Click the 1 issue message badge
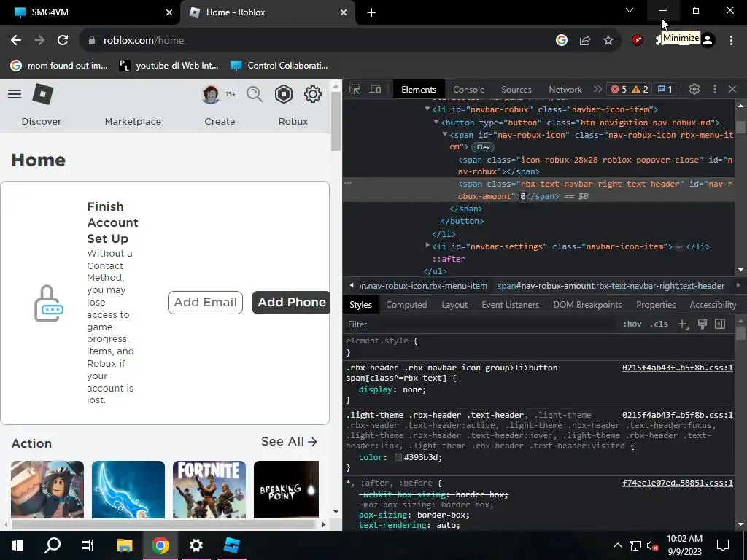747x560 pixels. coord(665,89)
